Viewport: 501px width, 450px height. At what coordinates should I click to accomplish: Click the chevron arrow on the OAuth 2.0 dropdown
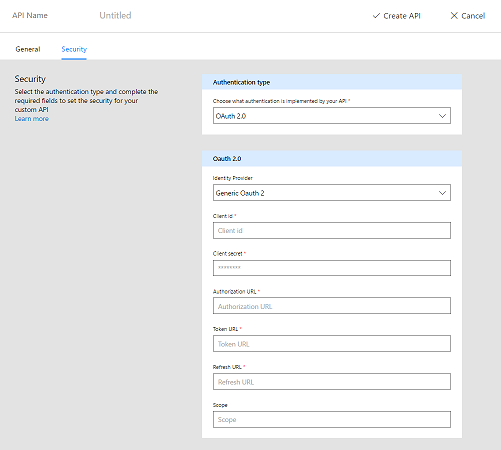442,116
